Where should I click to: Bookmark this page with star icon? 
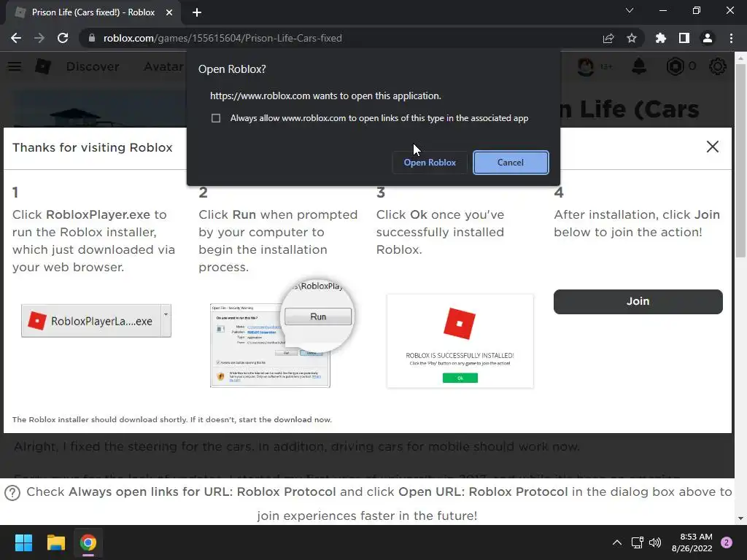coord(632,38)
